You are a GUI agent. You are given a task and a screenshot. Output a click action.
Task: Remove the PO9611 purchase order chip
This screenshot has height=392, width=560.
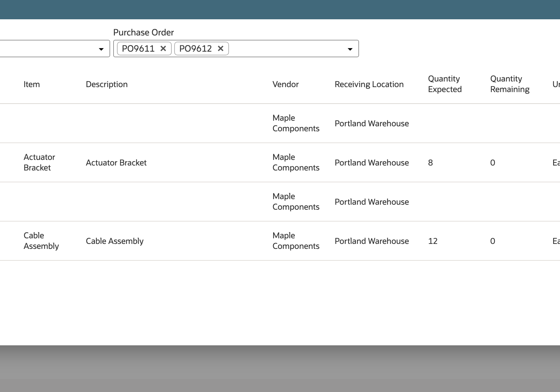point(163,49)
